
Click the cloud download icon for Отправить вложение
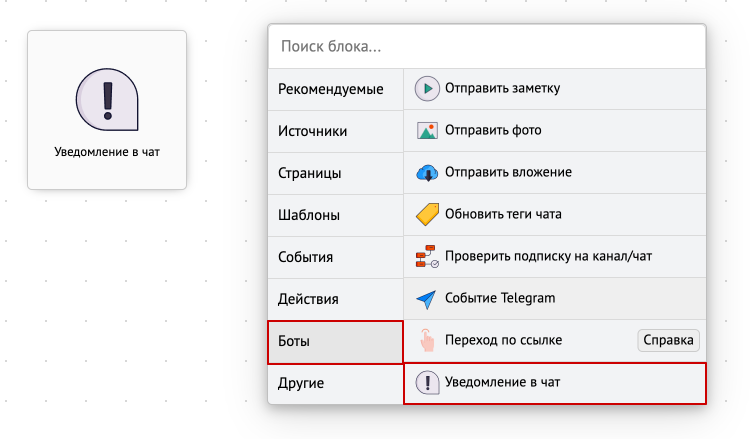click(427, 173)
